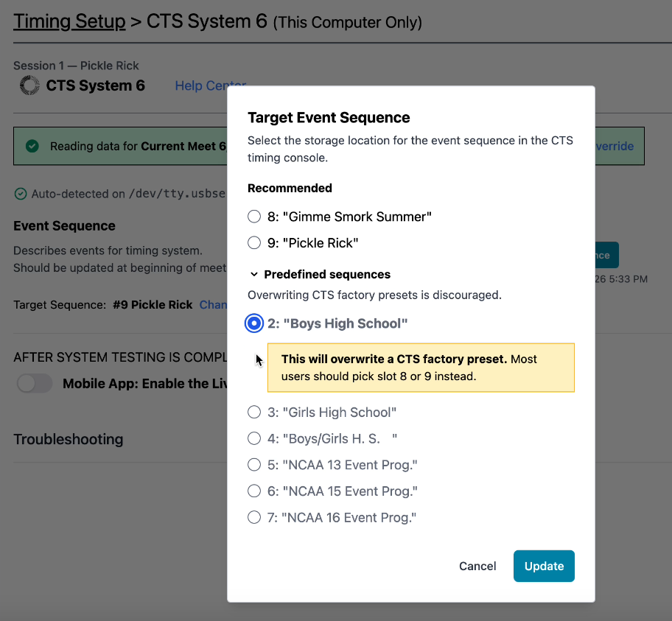
Task: Choose 4: "Boys/Girls H. S." option
Action: coord(254,438)
